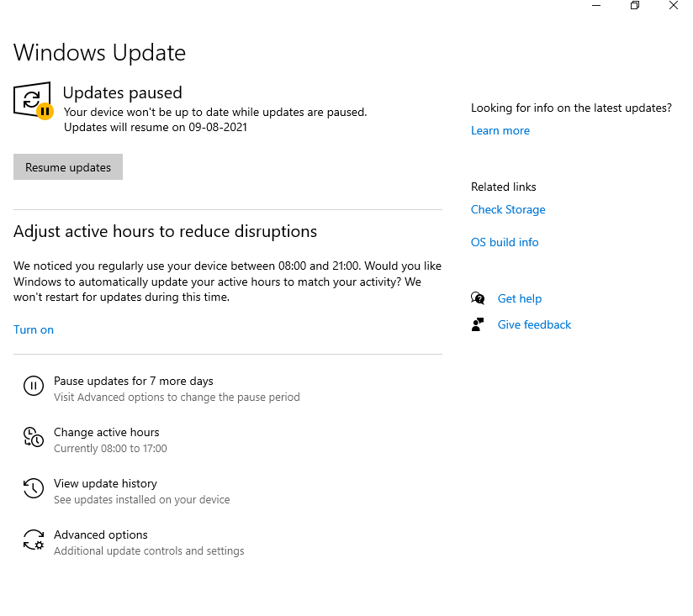Click the Change active hours clock icon

tap(33, 437)
